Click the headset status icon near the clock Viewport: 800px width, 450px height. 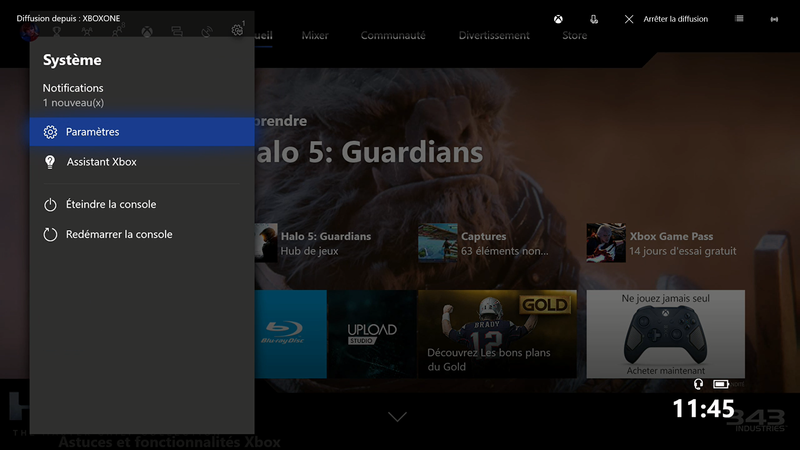[698, 384]
